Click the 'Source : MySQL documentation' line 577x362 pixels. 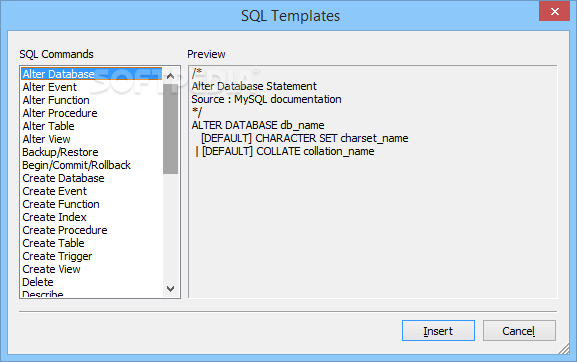tap(266, 99)
